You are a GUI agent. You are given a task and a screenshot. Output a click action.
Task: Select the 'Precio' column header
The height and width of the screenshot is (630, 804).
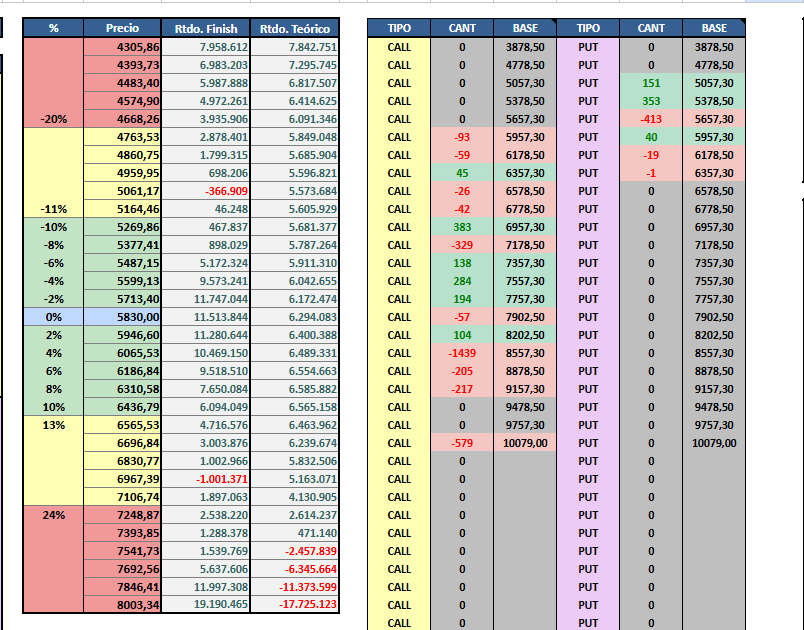tap(122, 28)
